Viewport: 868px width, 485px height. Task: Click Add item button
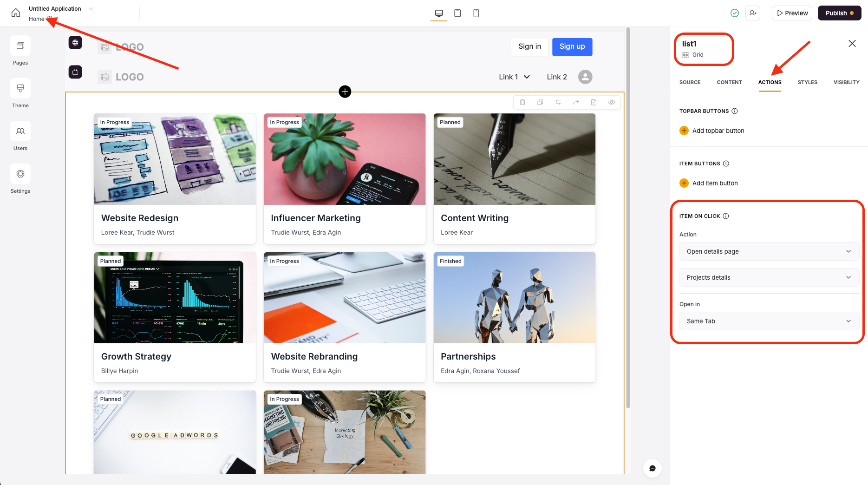pyautogui.click(x=709, y=183)
